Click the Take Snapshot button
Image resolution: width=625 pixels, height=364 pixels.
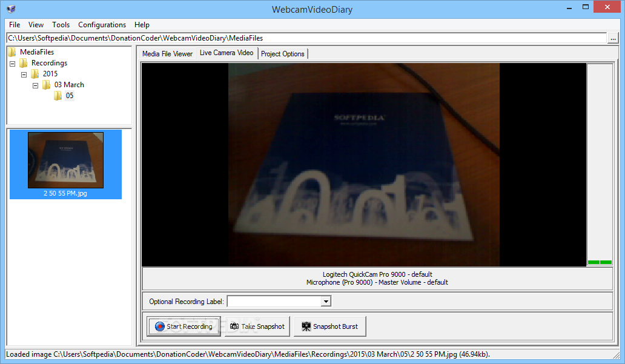[257, 326]
